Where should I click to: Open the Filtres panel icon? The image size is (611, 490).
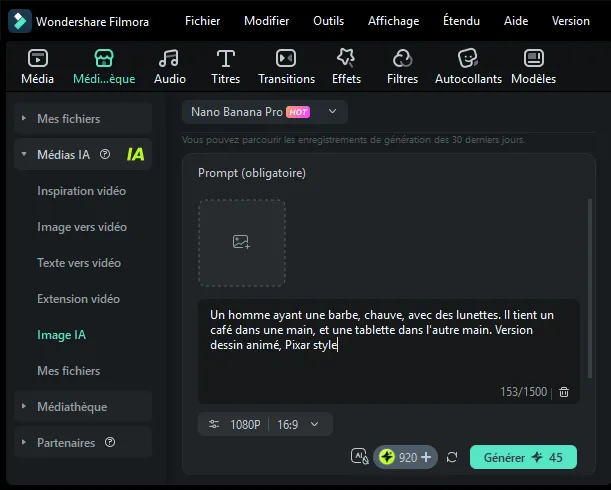coord(402,58)
